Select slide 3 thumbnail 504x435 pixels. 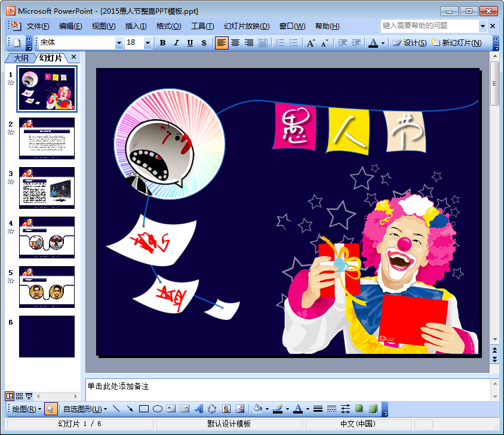click(x=47, y=188)
